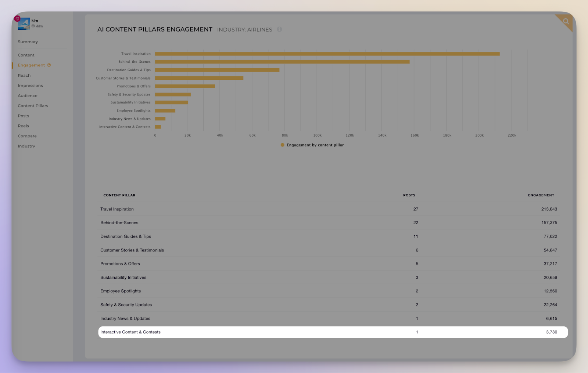This screenshot has height=373, width=588.
Task: Click engagement value 77,022
Action: [551, 236]
